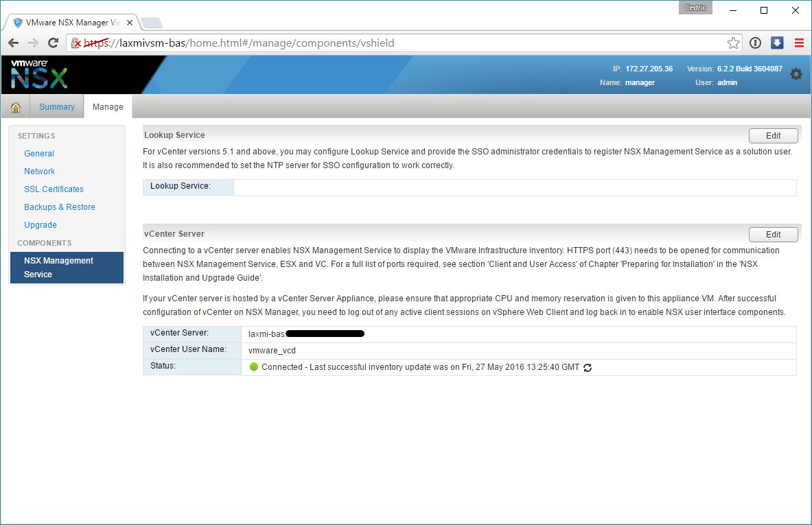Click the insecure HTTPS padlock icon
Viewport: 812px width, 525px height.
(x=77, y=43)
